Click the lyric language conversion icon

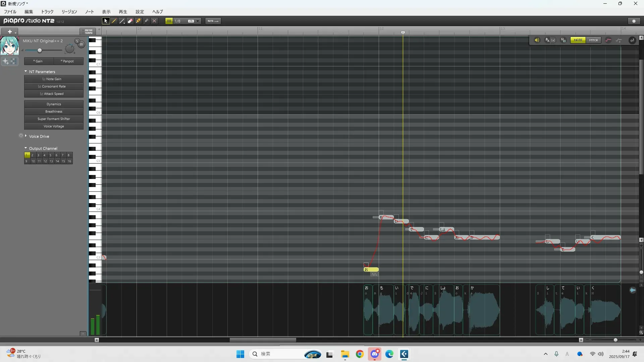coord(547,40)
